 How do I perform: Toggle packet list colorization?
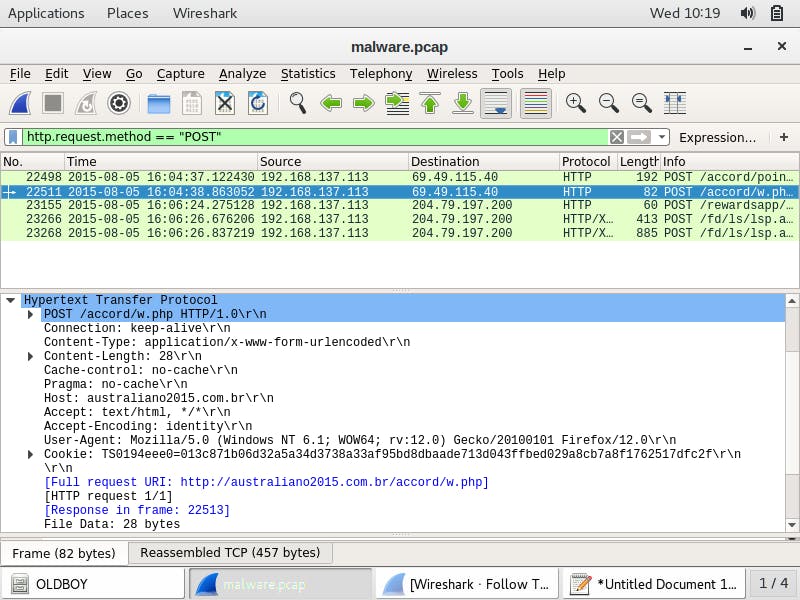(x=536, y=103)
